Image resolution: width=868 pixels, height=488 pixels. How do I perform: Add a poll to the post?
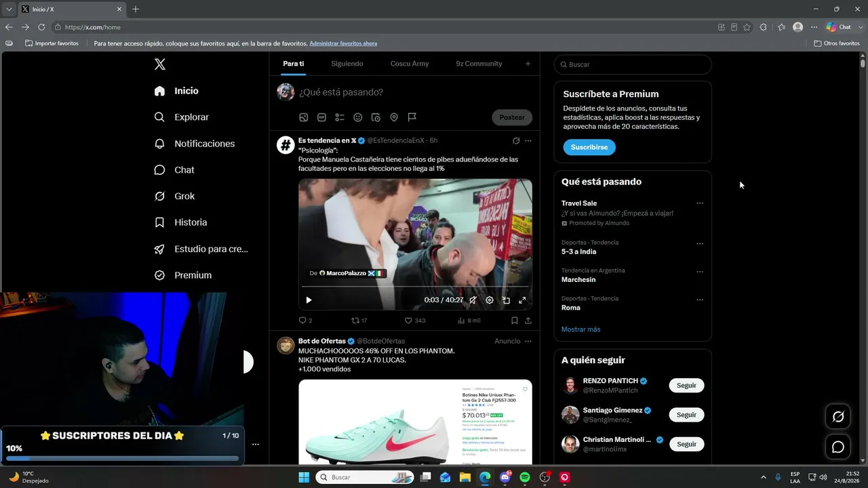pyautogui.click(x=340, y=117)
